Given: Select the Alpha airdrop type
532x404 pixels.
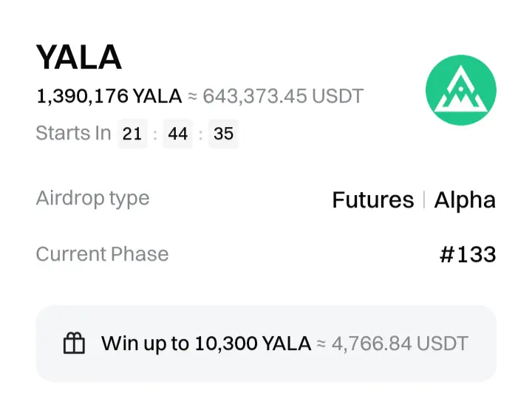Looking at the screenshot, I should coord(465,200).
